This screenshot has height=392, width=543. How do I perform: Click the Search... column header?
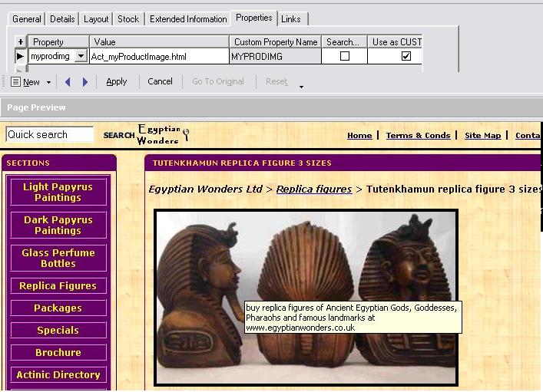pos(344,42)
